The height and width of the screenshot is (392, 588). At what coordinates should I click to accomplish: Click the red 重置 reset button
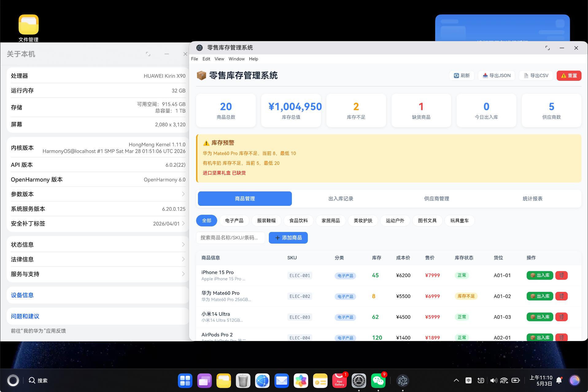tap(569, 76)
